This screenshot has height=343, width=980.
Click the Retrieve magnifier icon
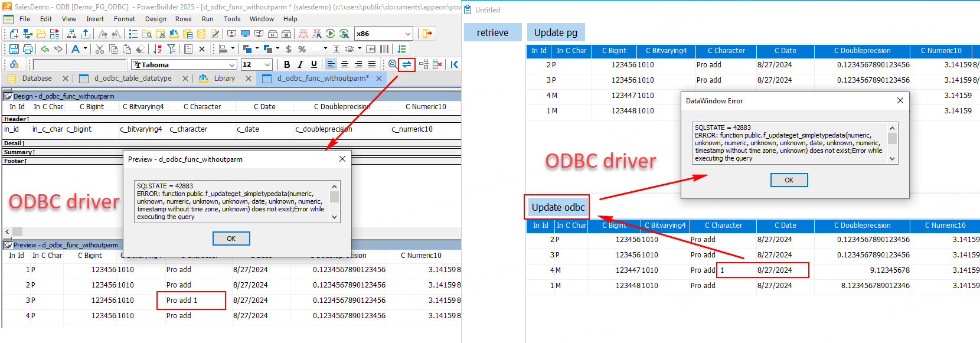click(x=393, y=64)
